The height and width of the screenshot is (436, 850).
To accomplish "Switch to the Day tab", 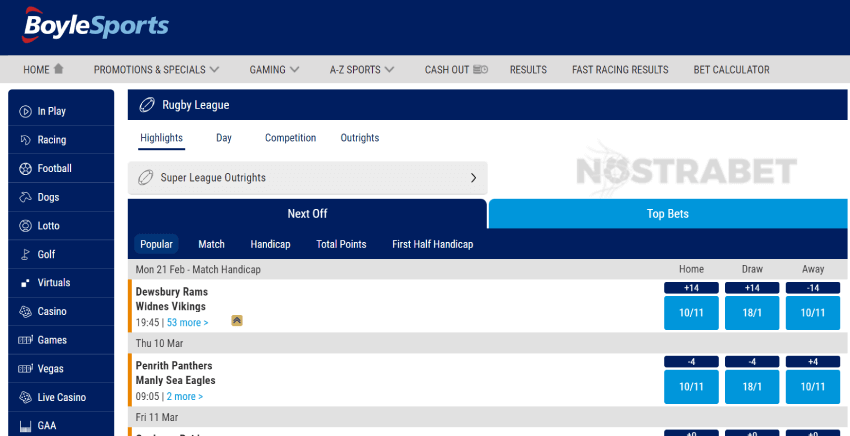I will coord(224,138).
